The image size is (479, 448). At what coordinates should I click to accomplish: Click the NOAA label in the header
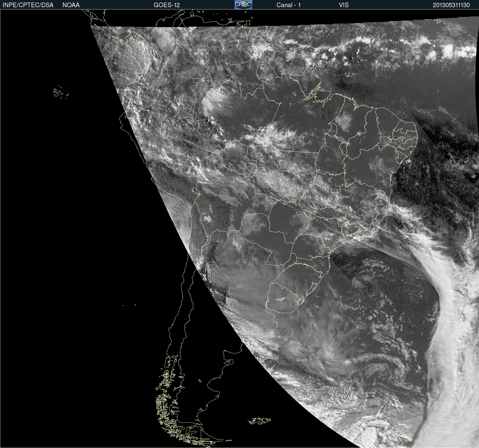point(71,5)
